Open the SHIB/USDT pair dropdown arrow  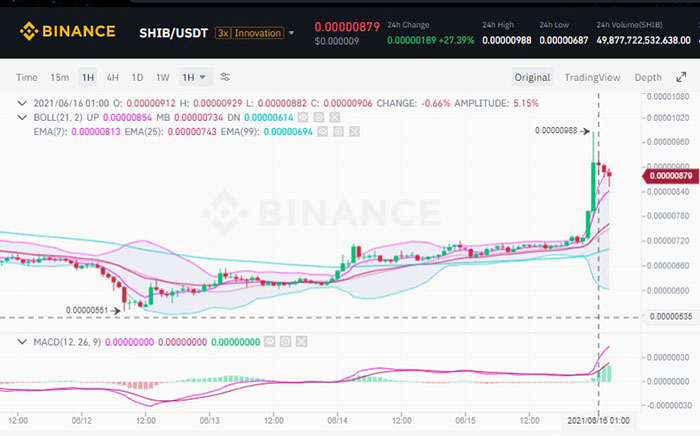click(292, 33)
